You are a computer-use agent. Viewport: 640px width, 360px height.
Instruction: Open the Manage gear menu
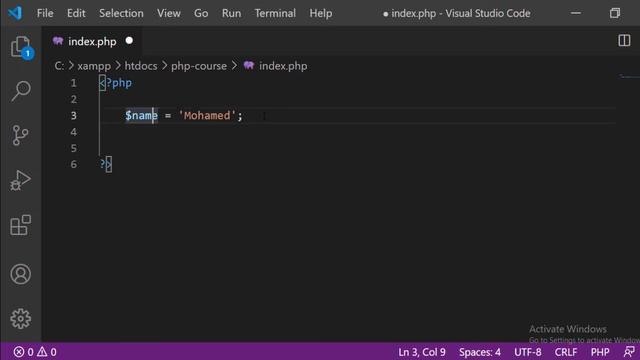pyautogui.click(x=20, y=318)
